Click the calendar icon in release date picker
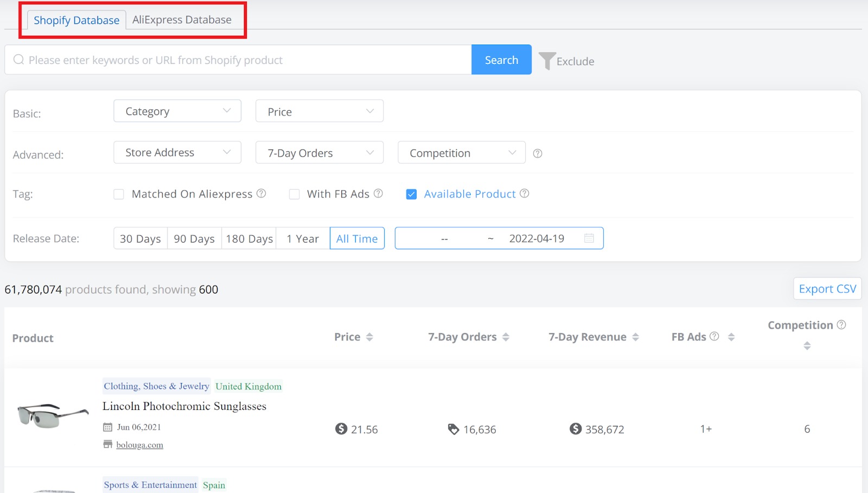 [589, 238]
